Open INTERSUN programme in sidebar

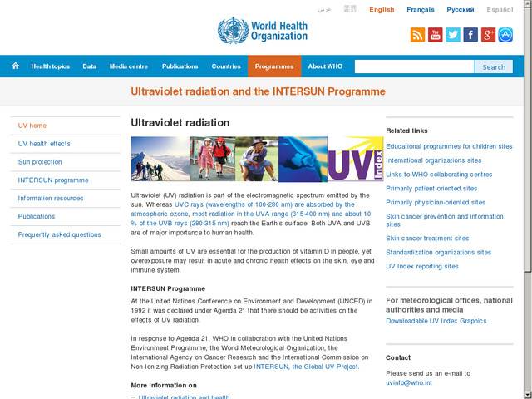coord(53,180)
